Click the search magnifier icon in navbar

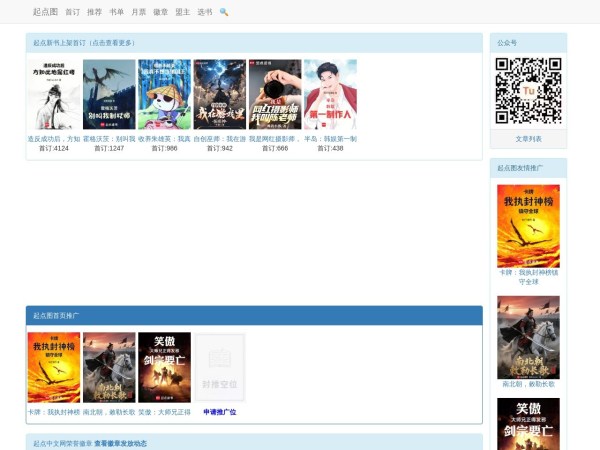[224, 12]
